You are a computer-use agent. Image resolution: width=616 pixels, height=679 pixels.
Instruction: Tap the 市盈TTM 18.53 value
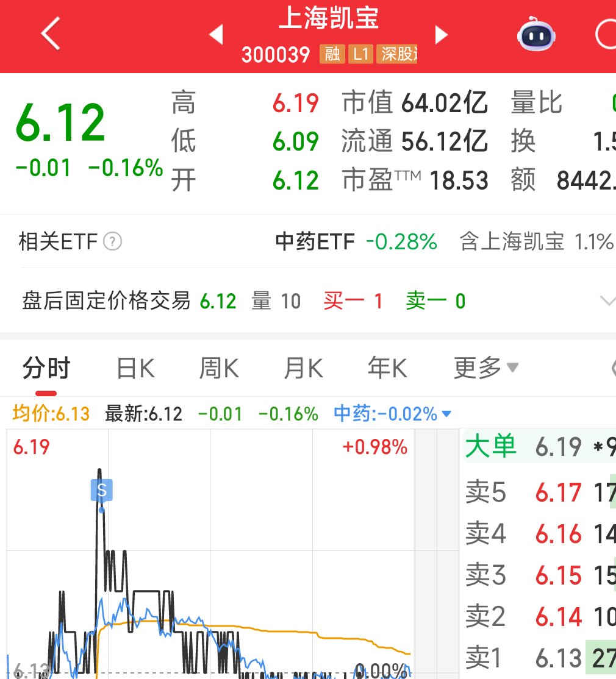(415, 180)
